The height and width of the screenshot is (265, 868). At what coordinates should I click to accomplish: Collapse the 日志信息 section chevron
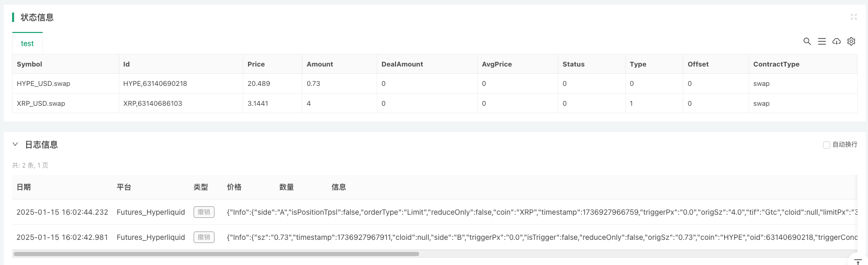[15, 145]
